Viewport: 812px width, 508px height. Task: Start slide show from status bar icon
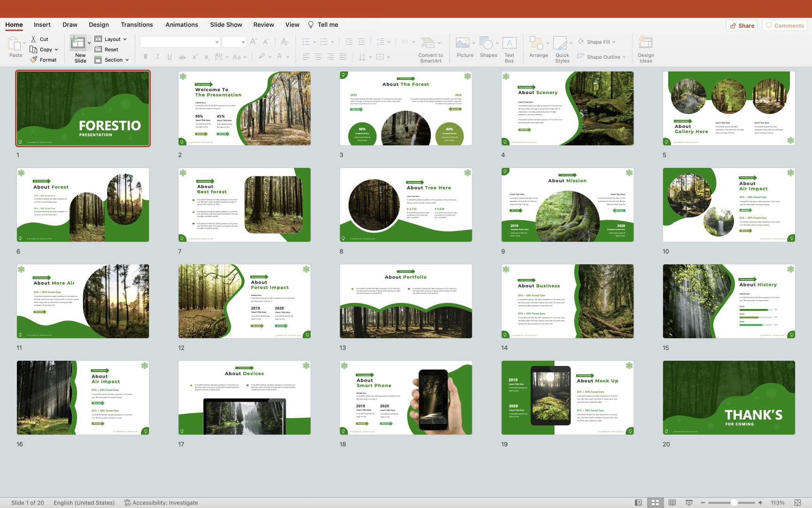(689, 502)
